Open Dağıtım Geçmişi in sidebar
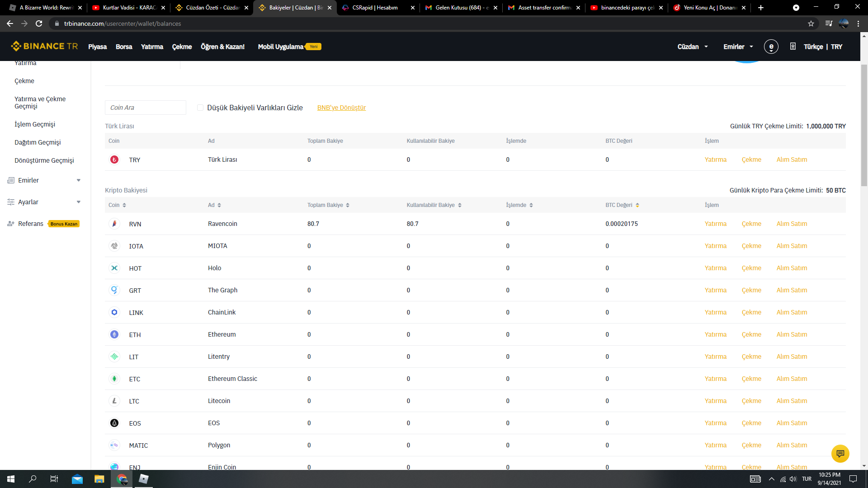This screenshot has height=488, width=868. click(38, 142)
